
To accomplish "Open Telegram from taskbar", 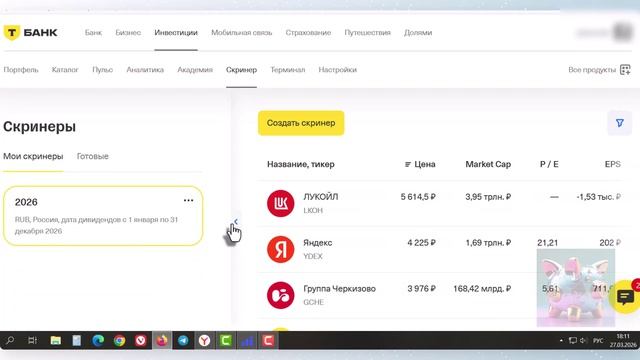I will (183, 340).
